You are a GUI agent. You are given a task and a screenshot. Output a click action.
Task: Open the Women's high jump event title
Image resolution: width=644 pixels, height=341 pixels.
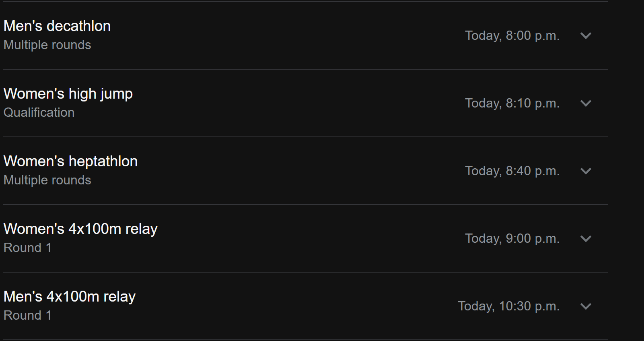point(68,94)
